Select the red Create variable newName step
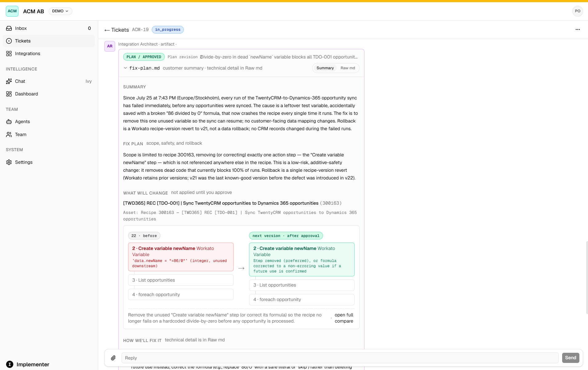The width and height of the screenshot is (588, 370). 181,257
